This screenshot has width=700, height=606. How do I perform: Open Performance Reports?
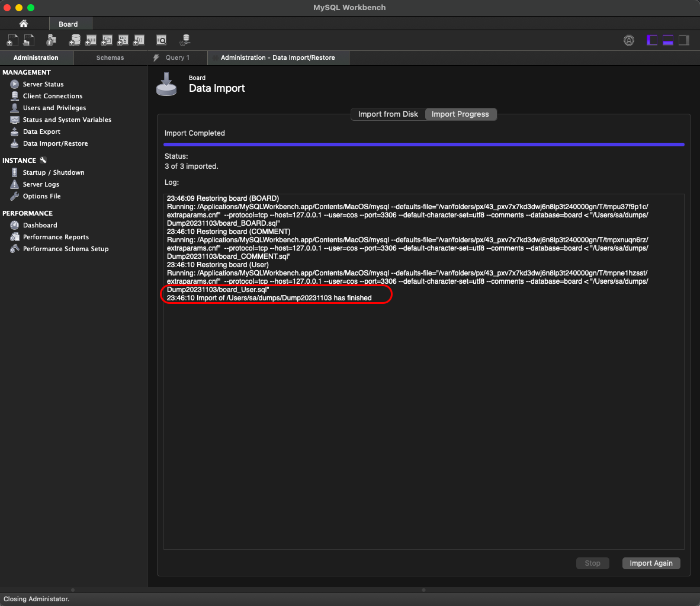coord(56,237)
